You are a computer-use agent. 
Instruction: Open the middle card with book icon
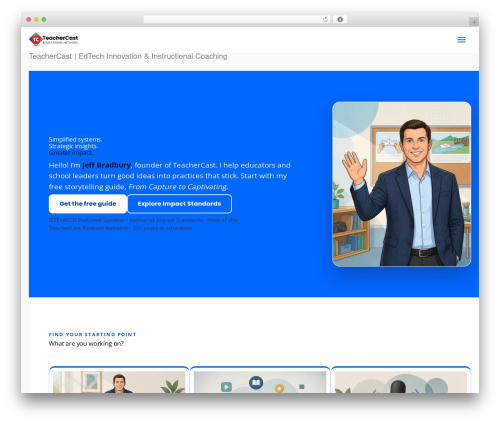pos(260,380)
